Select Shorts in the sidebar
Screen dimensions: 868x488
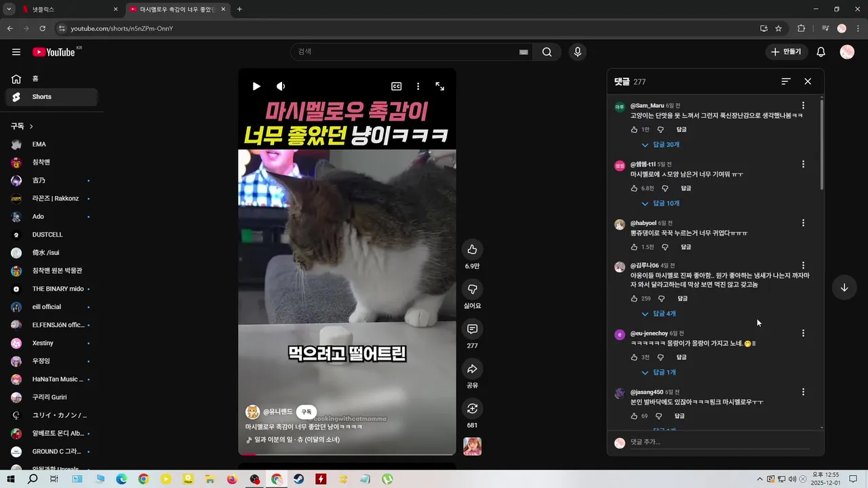52,97
